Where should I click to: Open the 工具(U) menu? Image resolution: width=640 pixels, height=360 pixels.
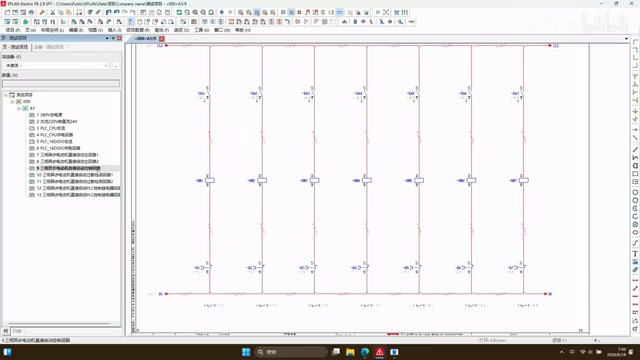[202, 30]
